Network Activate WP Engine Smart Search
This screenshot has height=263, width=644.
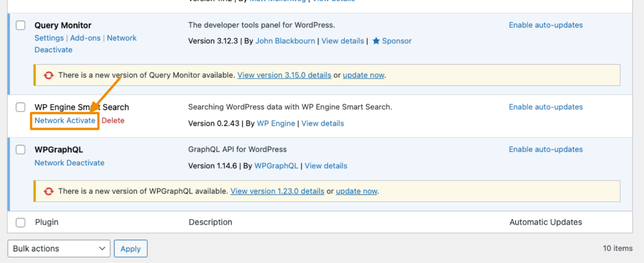(65, 120)
